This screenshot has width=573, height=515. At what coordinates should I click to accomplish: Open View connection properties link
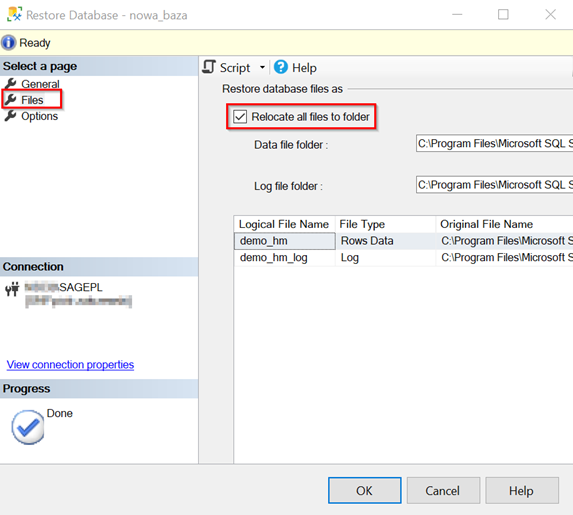point(70,364)
